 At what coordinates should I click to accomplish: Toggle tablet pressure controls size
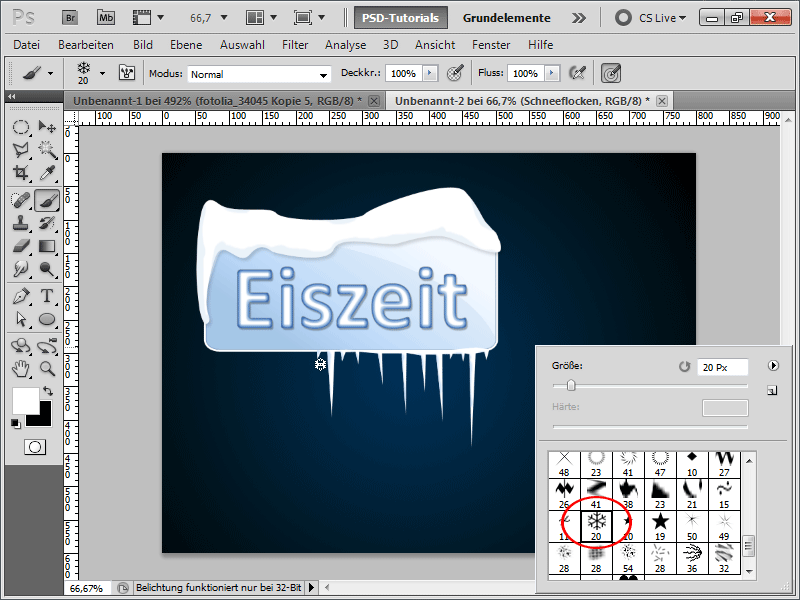[x=611, y=73]
